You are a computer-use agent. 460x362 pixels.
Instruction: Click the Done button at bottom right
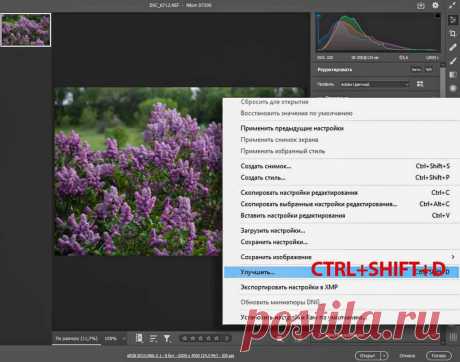point(439,356)
